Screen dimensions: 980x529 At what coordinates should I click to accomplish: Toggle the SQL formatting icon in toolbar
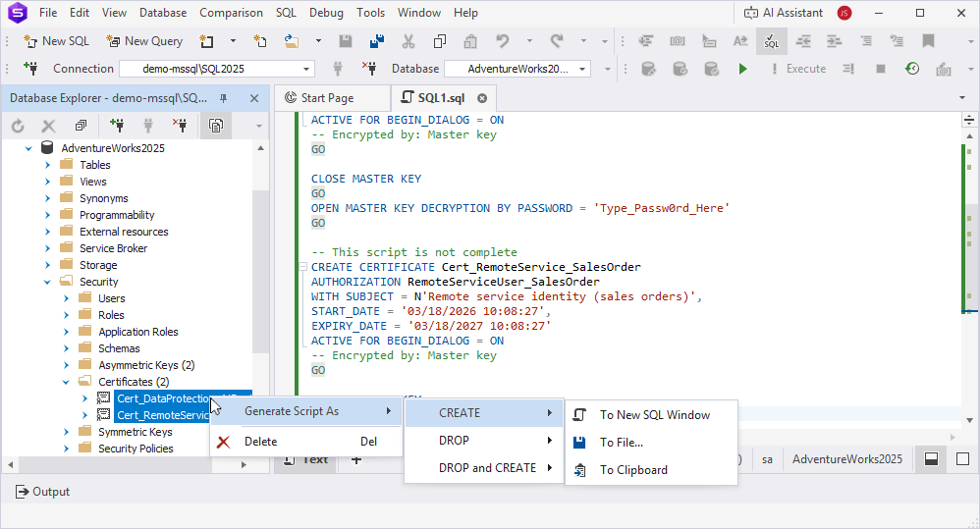[x=771, y=41]
